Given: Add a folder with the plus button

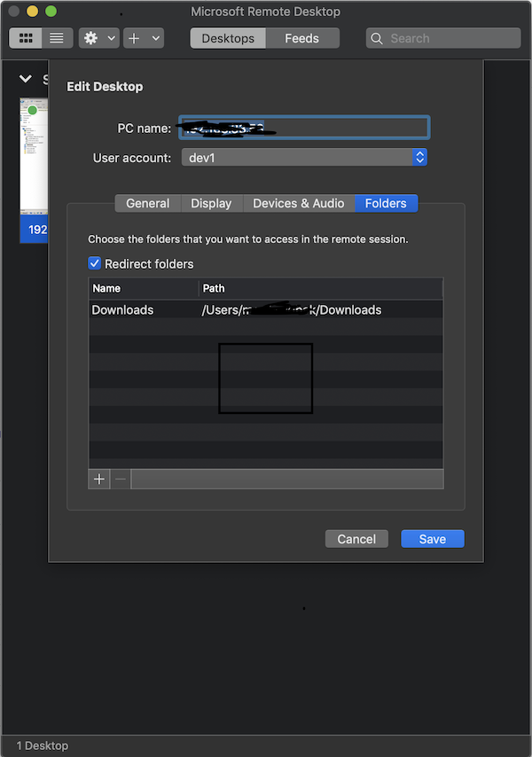Looking at the screenshot, I should coord(99,479).
